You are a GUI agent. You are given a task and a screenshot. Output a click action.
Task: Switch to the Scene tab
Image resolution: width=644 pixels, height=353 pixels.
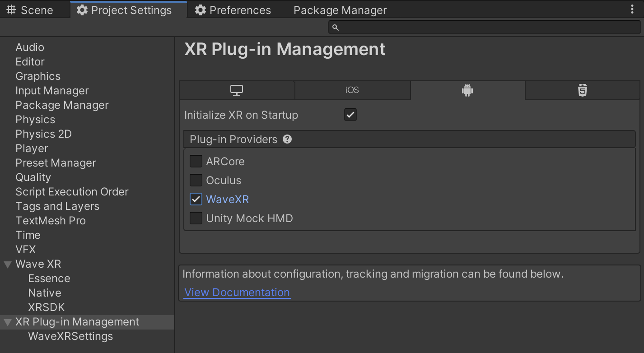click(31, 10)
